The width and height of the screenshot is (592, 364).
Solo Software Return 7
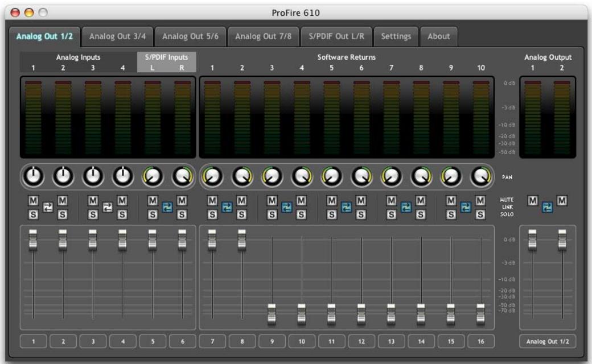click(391, 214)
